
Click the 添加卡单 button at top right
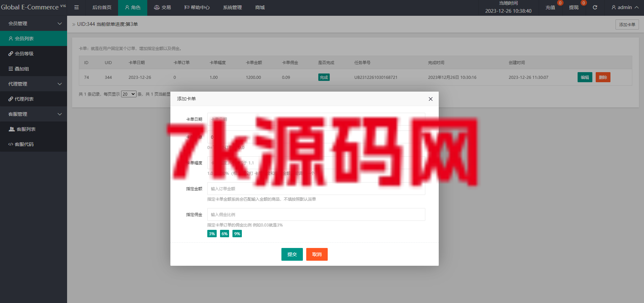(627, 24)
